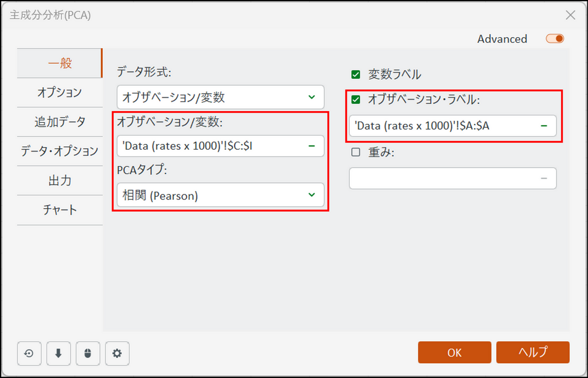Click the オブザベーション/変数 range input field
The height and width of the screenshot is (378, 588).
click(211, 146)
